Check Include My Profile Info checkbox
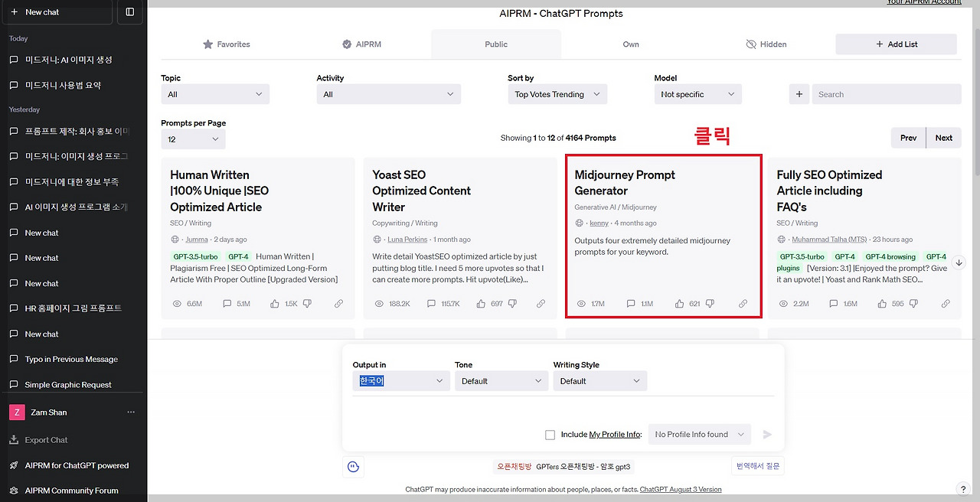 550,435
